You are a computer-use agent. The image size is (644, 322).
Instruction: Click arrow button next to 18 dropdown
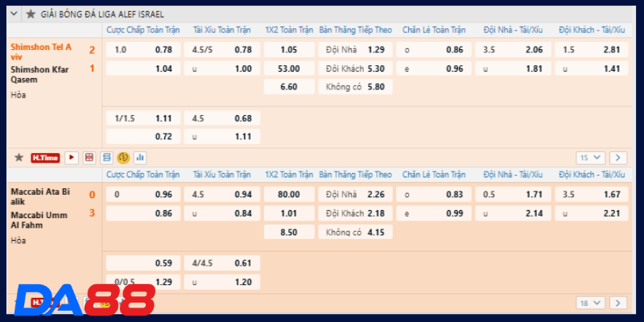point(617,303)
